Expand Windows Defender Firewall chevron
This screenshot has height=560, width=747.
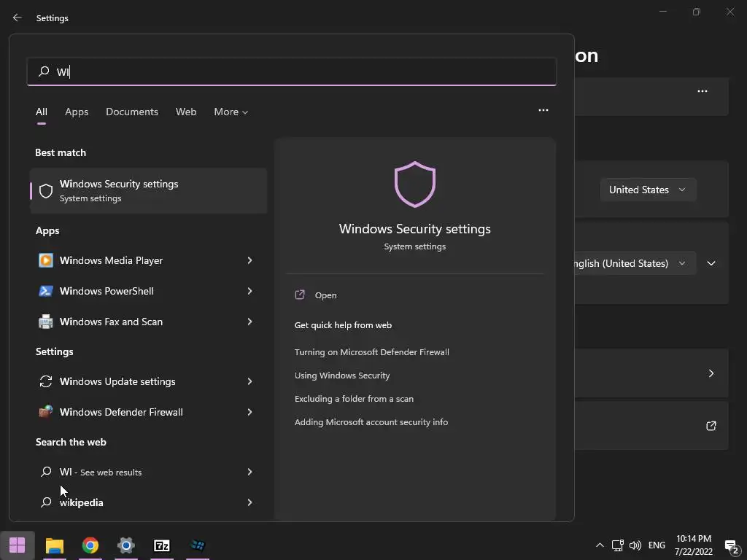[x=249, y=412]
